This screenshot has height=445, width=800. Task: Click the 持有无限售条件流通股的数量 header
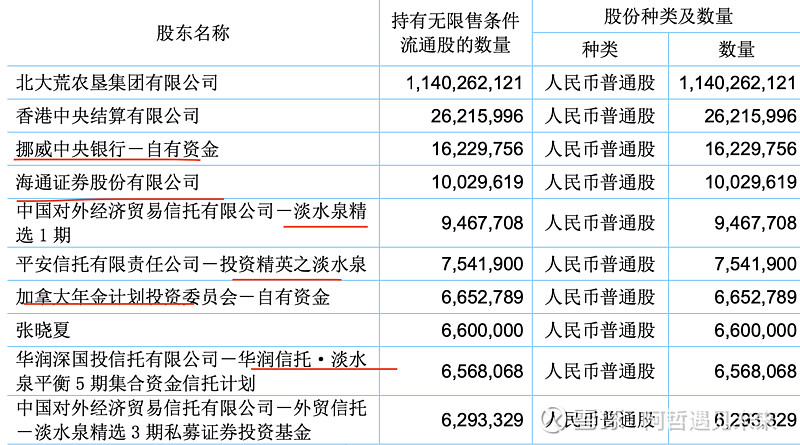pos(455,33)
